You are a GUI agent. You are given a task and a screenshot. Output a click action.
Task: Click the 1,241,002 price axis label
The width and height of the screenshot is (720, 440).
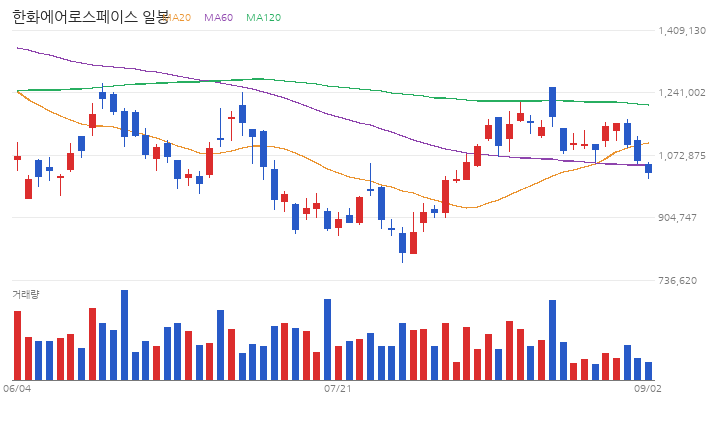click(682, 93)
